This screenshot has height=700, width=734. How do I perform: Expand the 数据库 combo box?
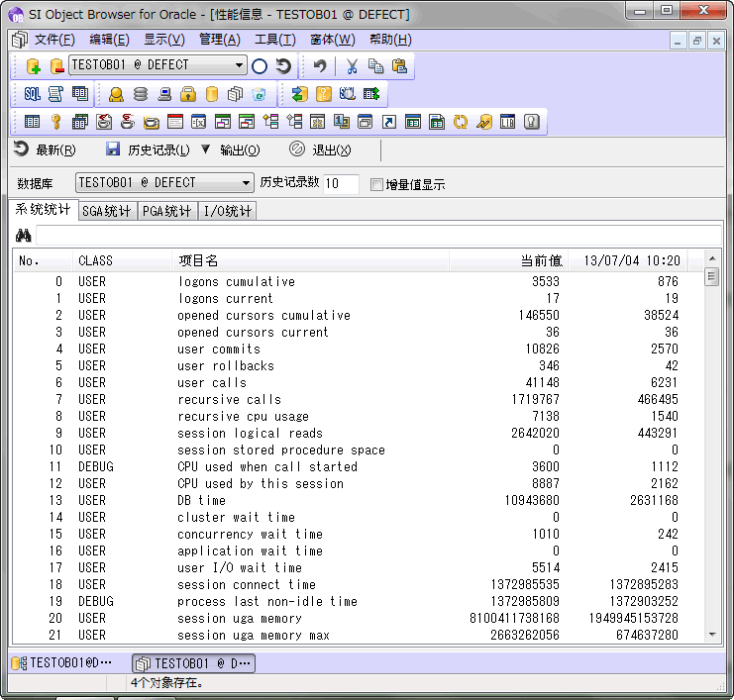(247, 183)
